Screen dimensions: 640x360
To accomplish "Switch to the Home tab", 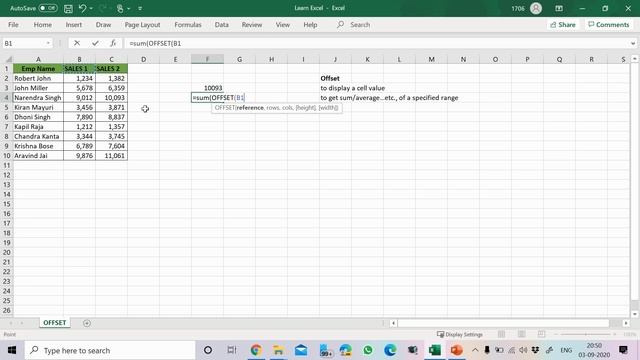I will coord(42,24).
